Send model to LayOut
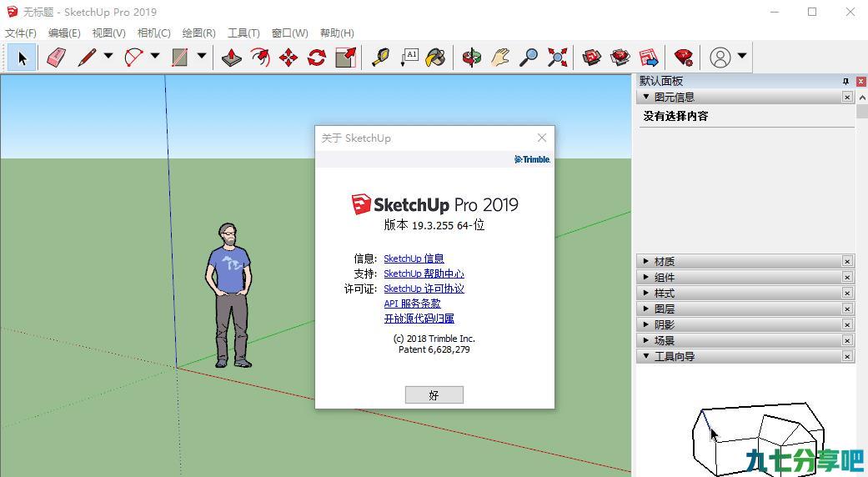This screenshot has width=868, height=477. point(649,58)
